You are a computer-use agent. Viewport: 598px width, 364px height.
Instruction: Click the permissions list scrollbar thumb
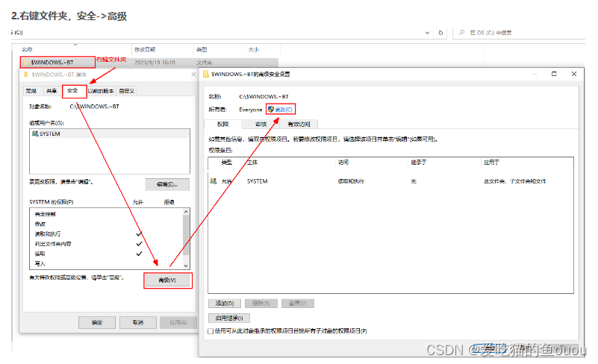pyautogui.click(x=186, y=235)
